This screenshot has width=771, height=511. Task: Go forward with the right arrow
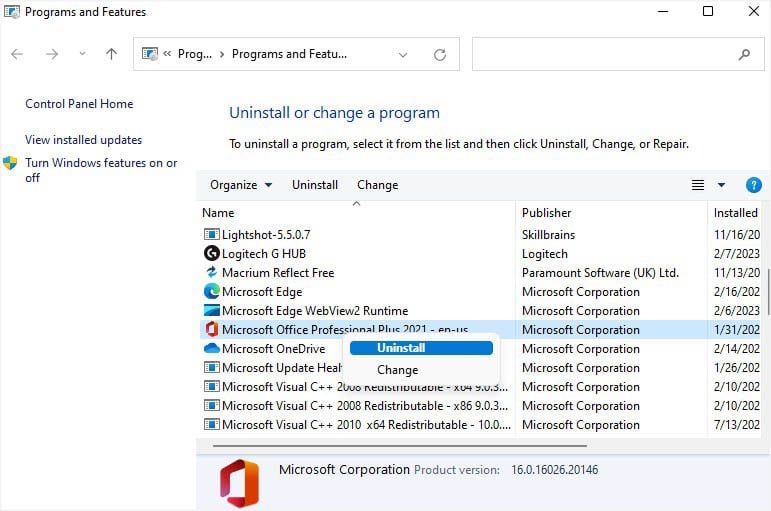(52, 54)
